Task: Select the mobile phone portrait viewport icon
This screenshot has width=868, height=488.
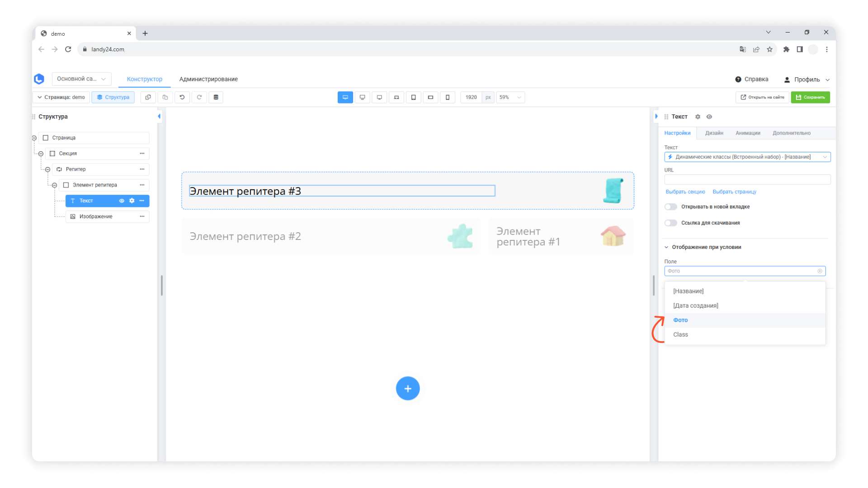Action: click(448, 97)
